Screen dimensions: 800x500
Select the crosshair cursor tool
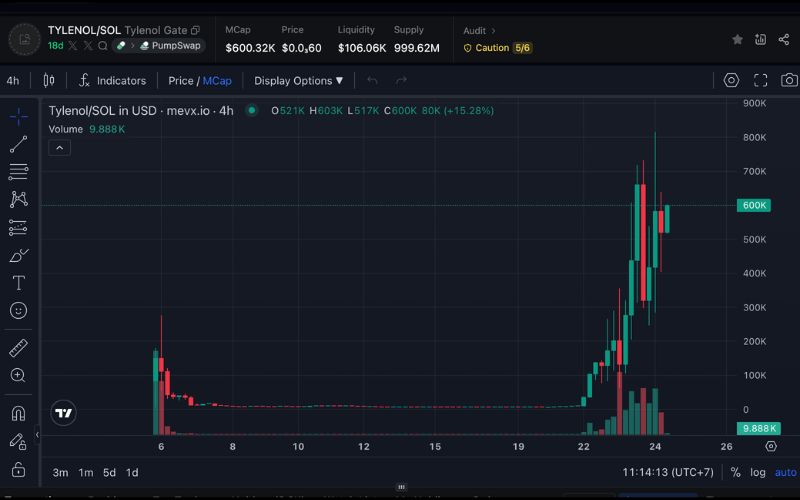[x=18, y=117]
